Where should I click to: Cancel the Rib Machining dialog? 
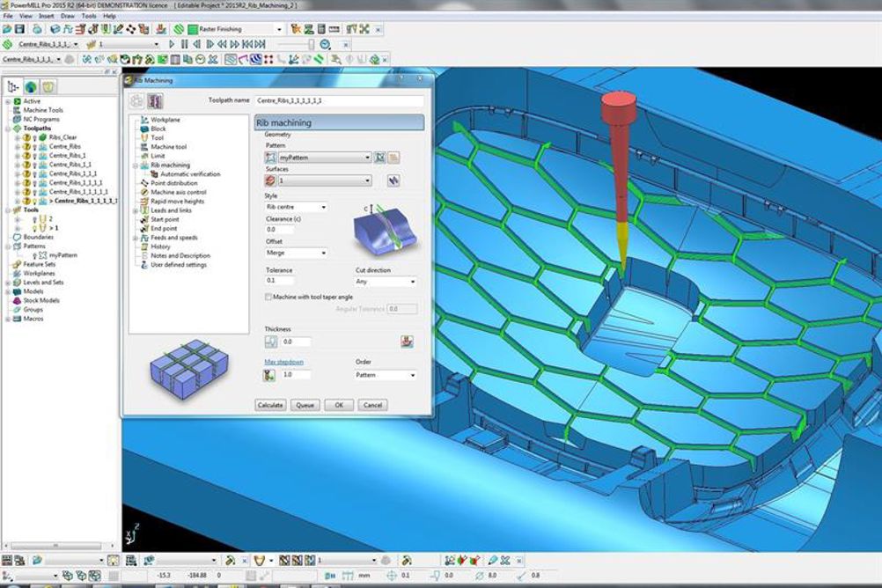[x=372, y=405]
